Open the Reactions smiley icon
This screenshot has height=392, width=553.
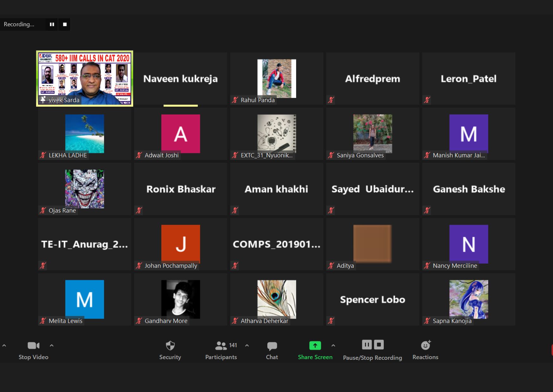click(x=426, y=345)
